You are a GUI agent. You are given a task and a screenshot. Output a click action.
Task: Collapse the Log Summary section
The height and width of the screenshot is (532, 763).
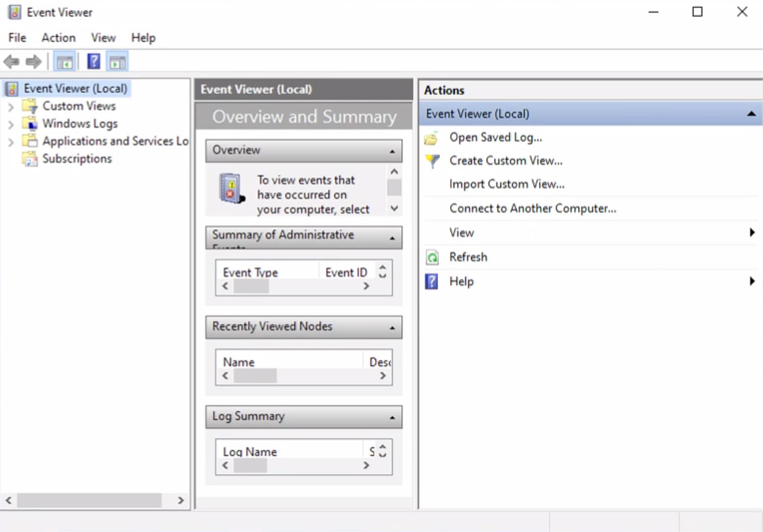point(392,418)
